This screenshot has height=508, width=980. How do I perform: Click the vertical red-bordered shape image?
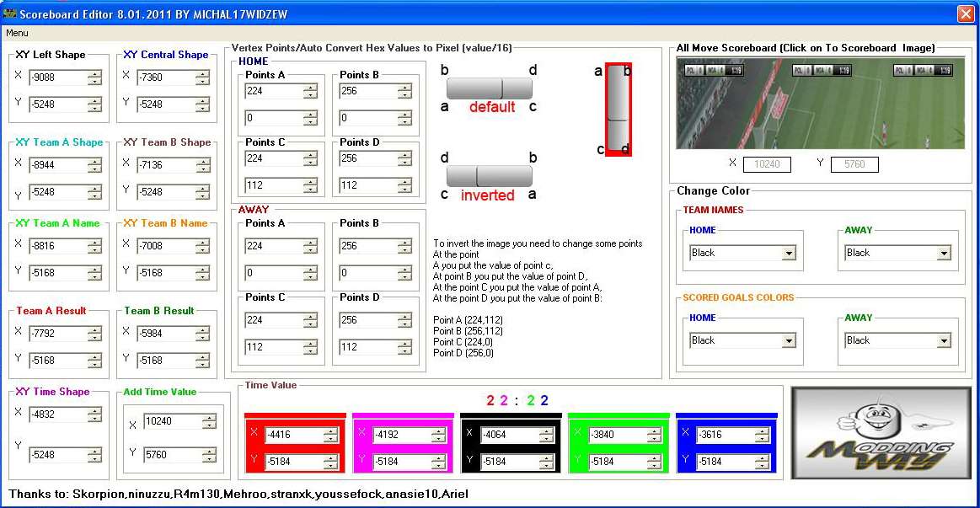pos(618,110)
